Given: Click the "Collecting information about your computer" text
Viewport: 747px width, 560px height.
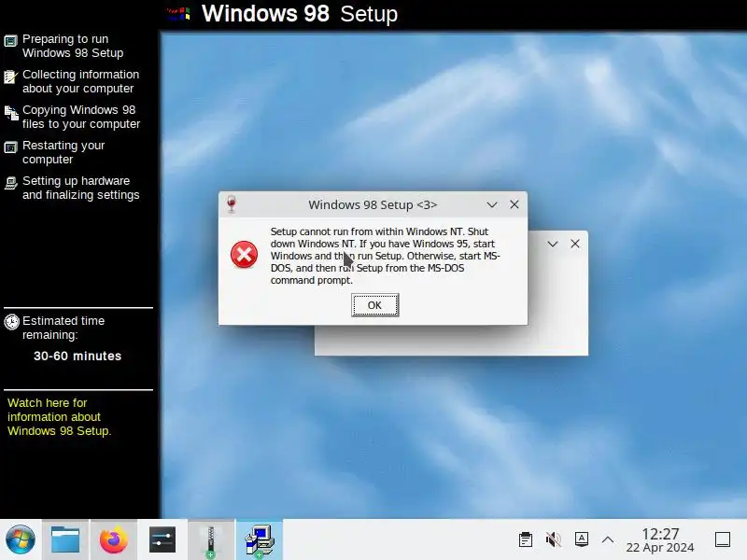Looking at the screenshot, I should pos(81,81).
